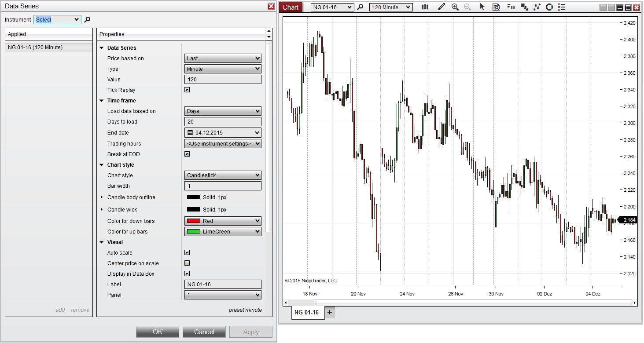Image resolution: width=644 pixels, height=343 pixels.
Task: Click the Bar width input field
Action: point(223,186)
